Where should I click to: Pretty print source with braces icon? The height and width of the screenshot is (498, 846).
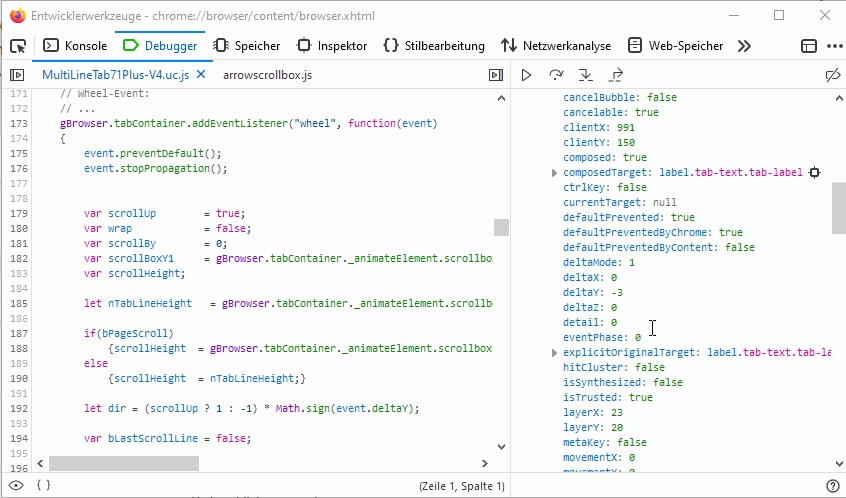pos(43,486)
